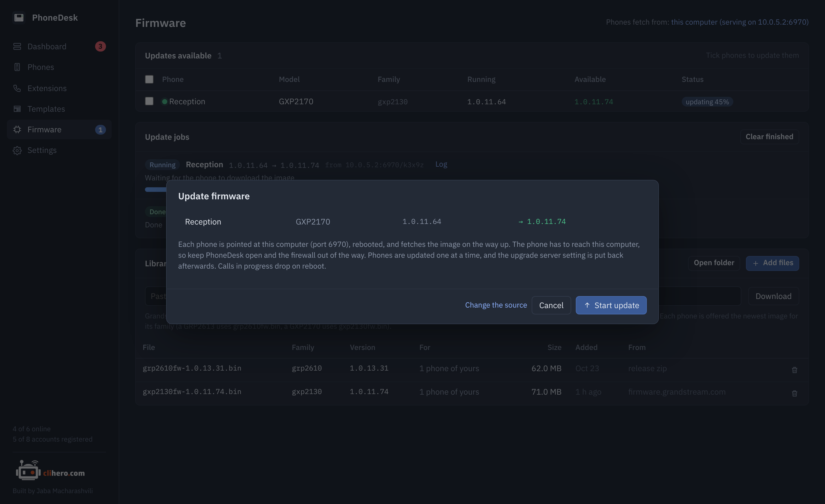The image size is (825, 504).
Task: Click 'firmware.grandstream.com' in the From column
Action: point(677,392)
